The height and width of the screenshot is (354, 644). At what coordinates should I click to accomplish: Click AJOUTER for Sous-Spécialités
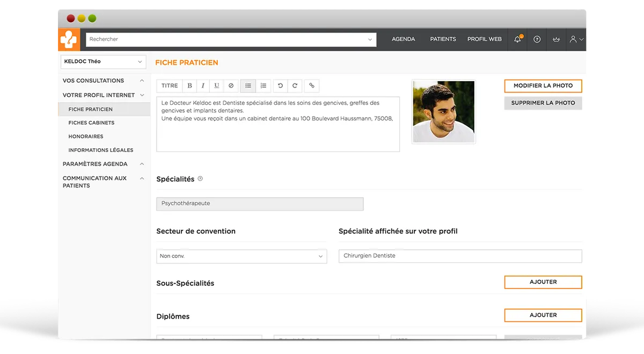[x=543, y=282]
